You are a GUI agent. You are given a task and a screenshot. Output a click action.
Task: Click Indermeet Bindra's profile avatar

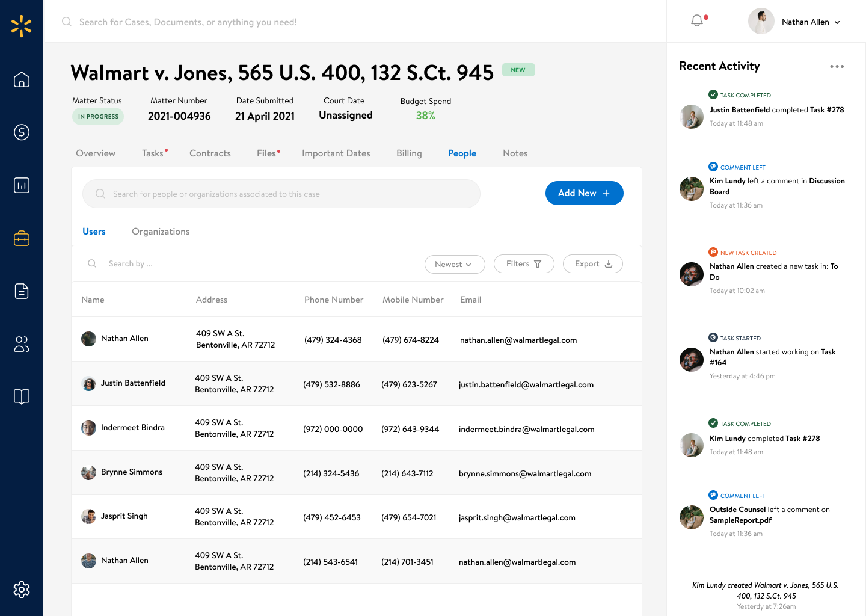(88, 428)
